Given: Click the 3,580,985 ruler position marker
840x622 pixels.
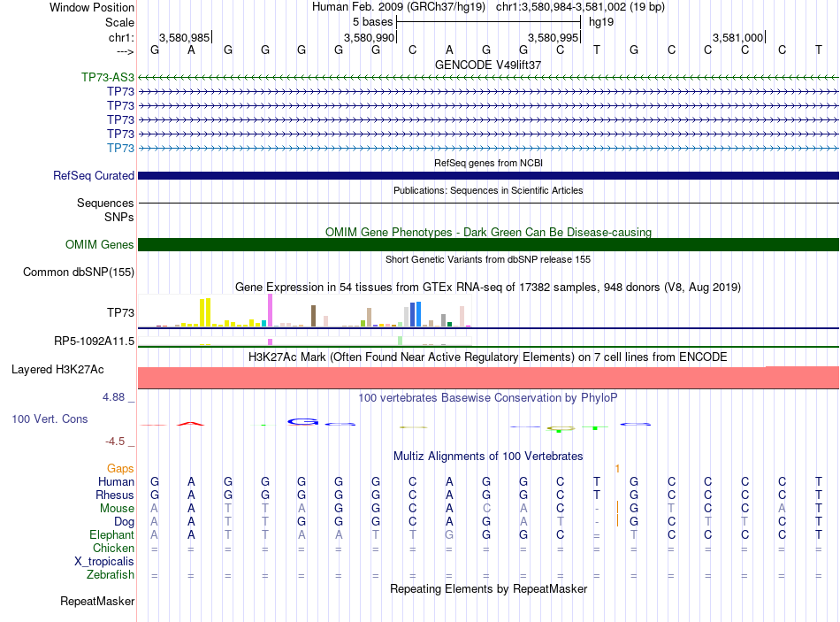Looking at the screenshot, I should click(185, 37).
